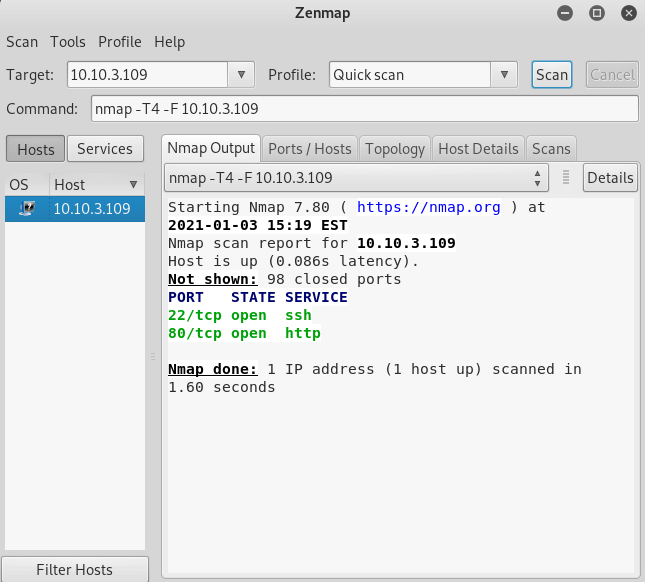Switch to the Nmap Output tab
The width and height of the screenshot is (645, 582).
pos(211,148)
